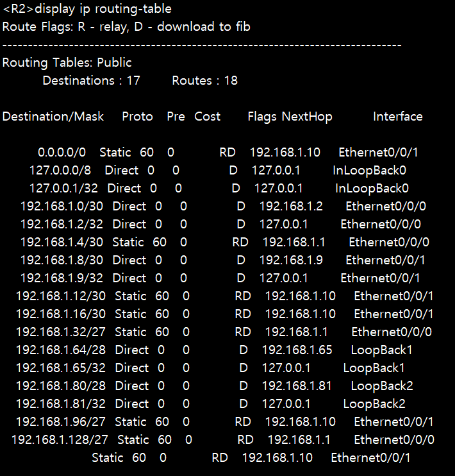This screenshot has height=476, width=455.
Task: Click the D flag in the 192.168.1.64/28 row
Action: tap(244, 350)
